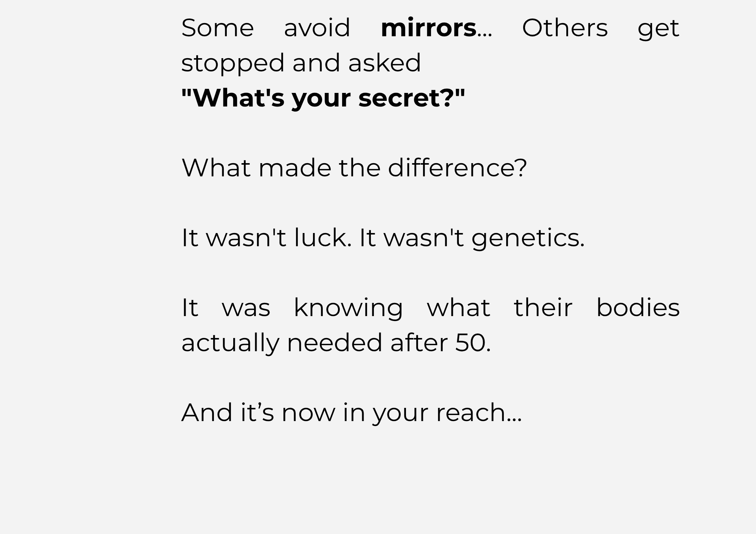Click the word "avoid"
Screen dimensions: 756x534
pos(317,28)
